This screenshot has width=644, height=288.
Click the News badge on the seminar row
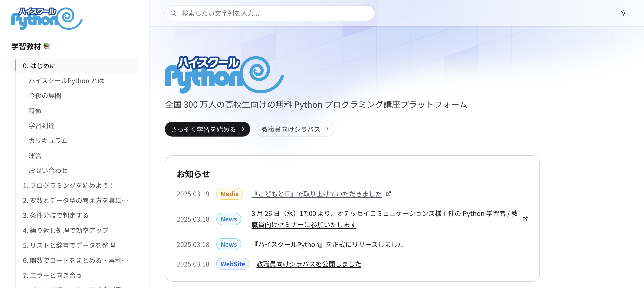[x=229, y=219]
